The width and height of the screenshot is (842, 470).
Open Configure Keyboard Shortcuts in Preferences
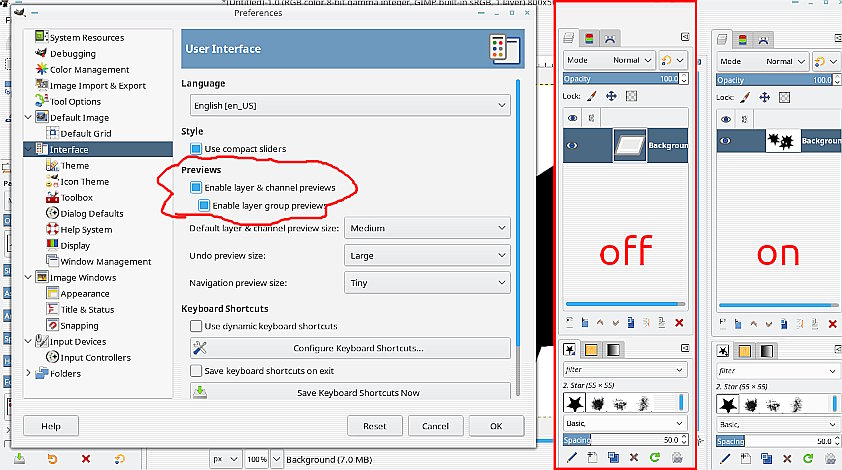click(x=350, y=348)
